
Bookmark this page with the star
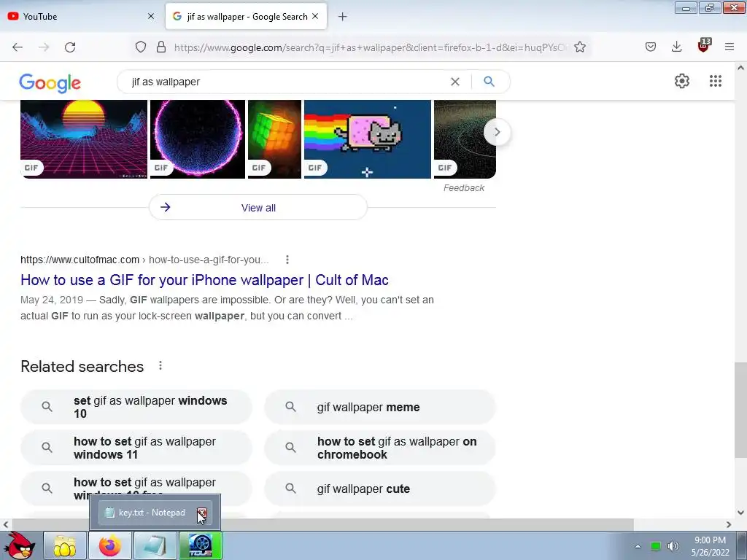[x=580, y=47]
